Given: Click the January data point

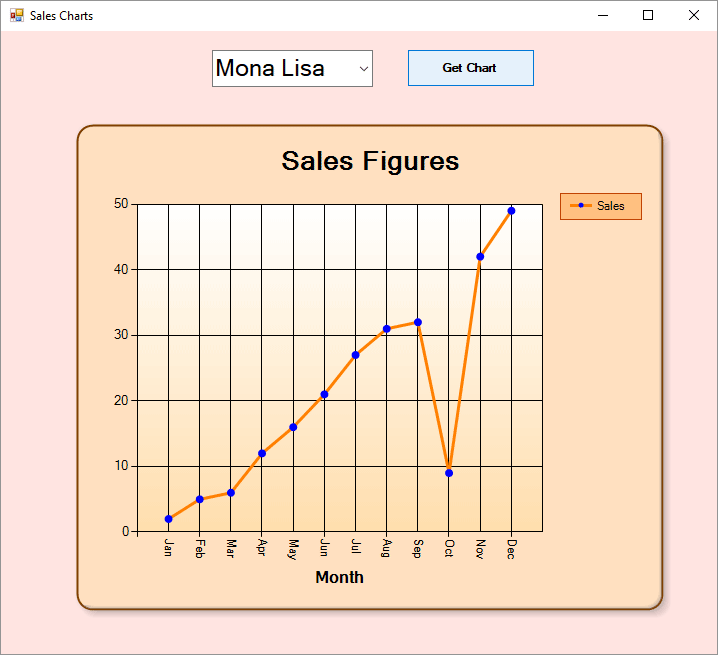Looking at the screenshot, I should tap(168, 519).
